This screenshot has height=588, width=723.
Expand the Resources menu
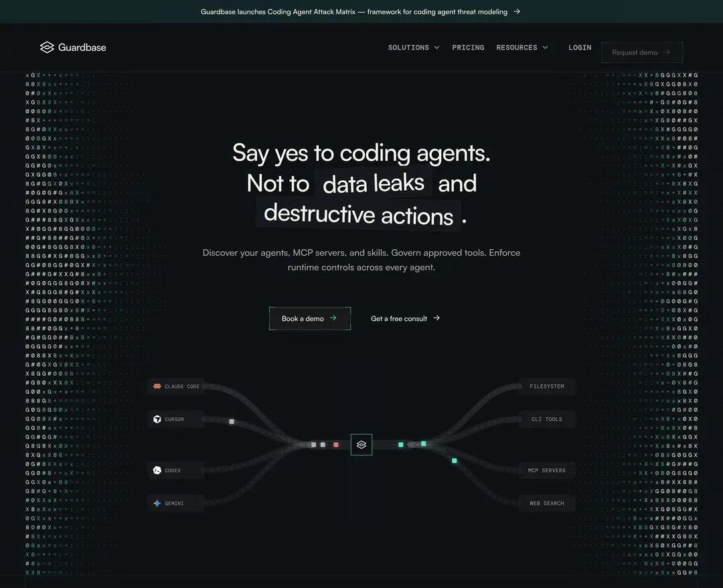(522, 48)
